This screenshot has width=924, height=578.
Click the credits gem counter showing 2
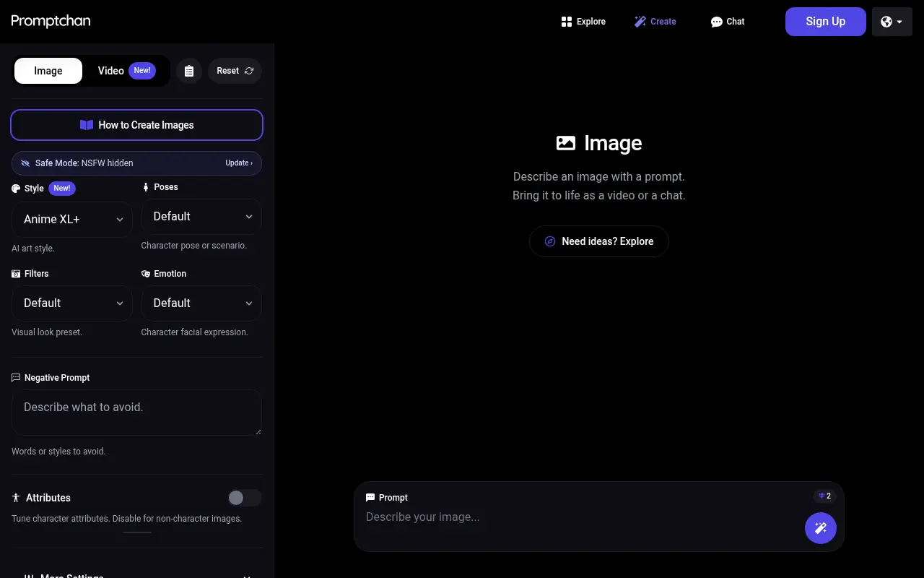tap(824, 496)
